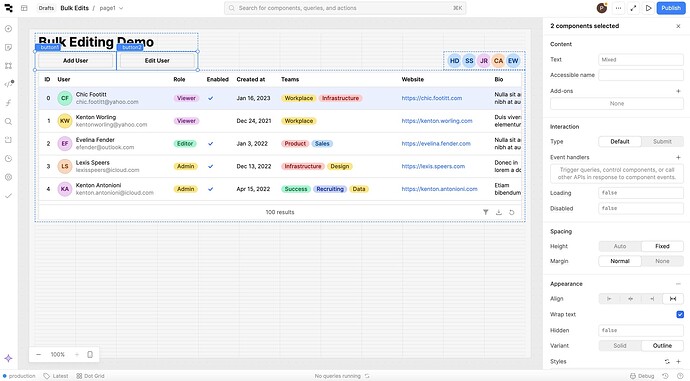Add a new style with Styles plus

coord(679,362)
